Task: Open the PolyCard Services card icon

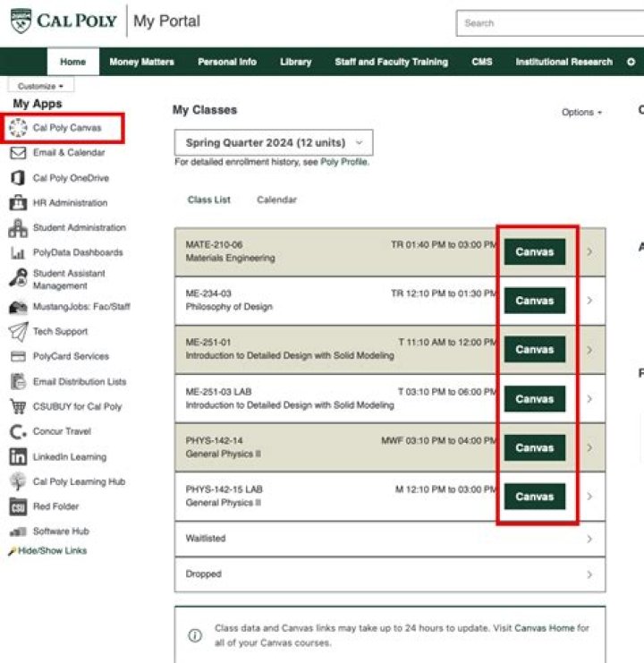Action: (18, 356)
